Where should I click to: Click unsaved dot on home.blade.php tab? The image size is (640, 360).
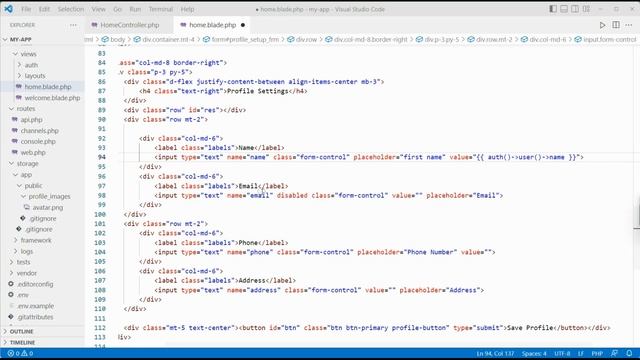pyautogui.click(x=243, y=25)
